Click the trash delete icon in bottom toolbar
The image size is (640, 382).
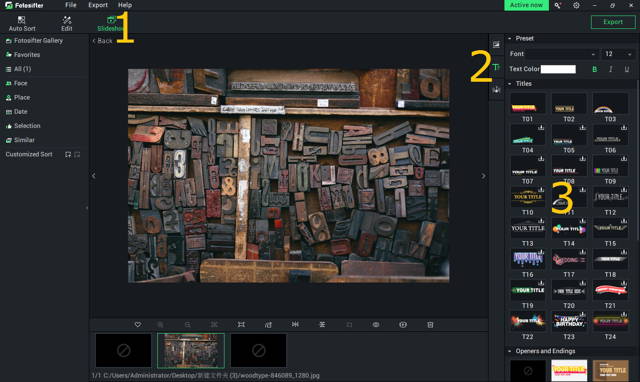point(430,324)
